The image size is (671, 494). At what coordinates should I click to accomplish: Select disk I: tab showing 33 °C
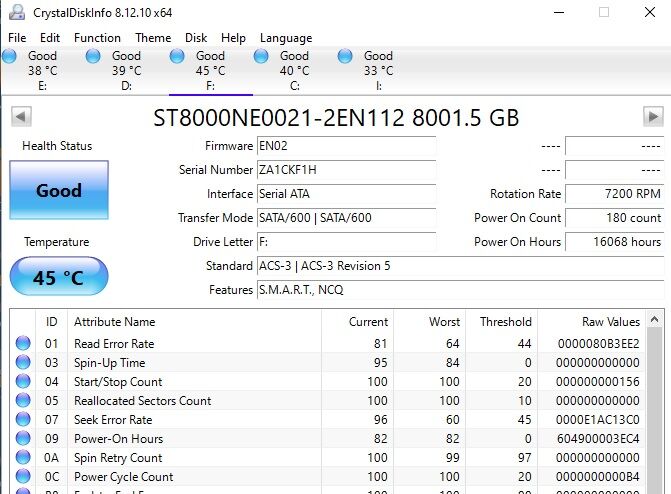tap(378, 71)
